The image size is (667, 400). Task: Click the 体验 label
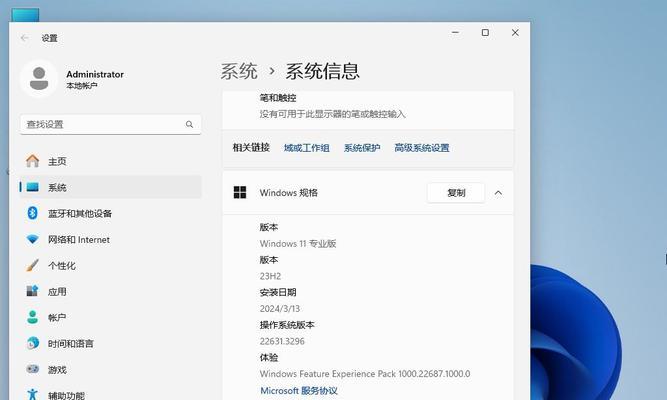tap(269, 357)
